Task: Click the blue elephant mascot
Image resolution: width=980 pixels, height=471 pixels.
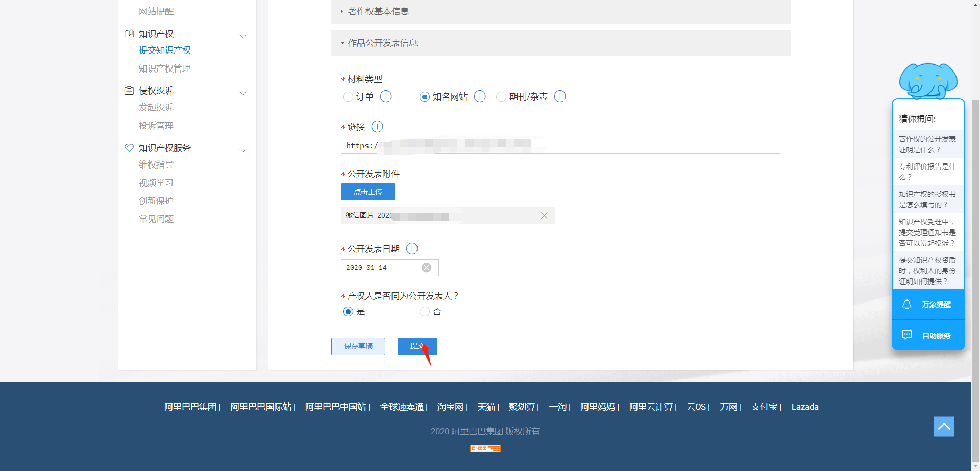Action: click(928, 81)
